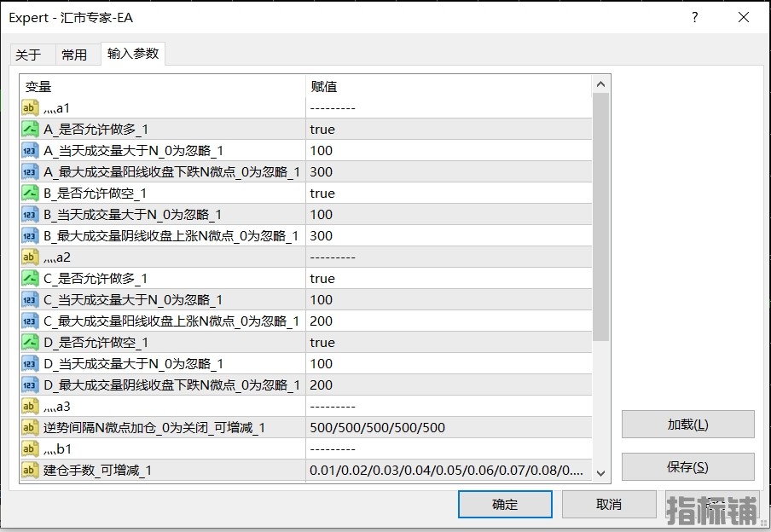Select the row label D_当天成交量大于N_0为忽略_1
The image size is (771, 532).
pyautogui.click(x=133, y=364)
